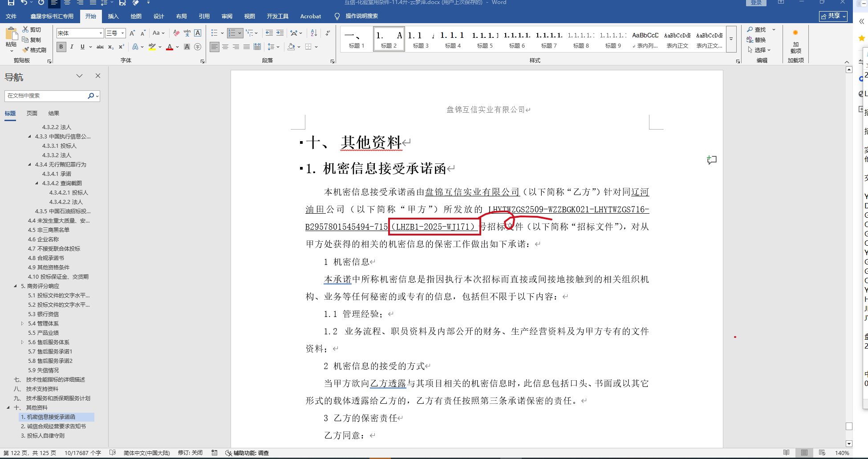Apply yellow text highlight color
This screenshot has width=868, height=459.
(x=152, y=47)
